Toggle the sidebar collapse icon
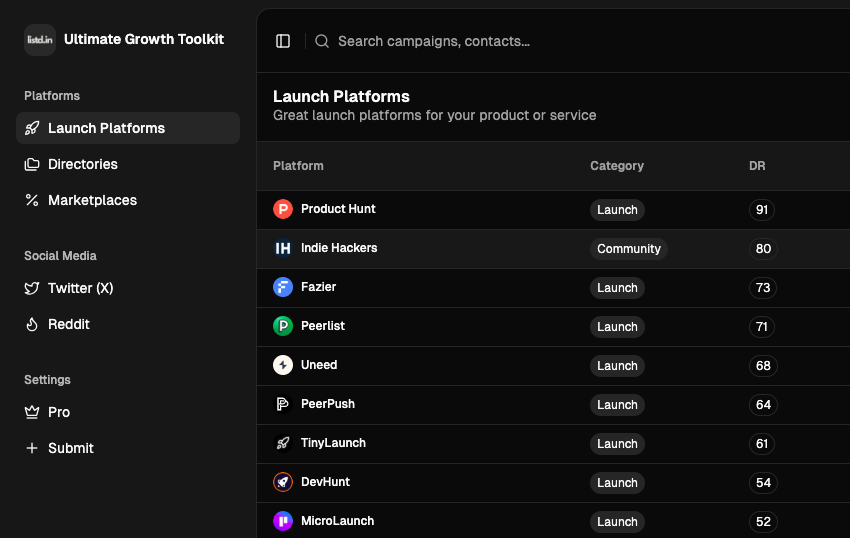Viewport: 850px width, 538px height. coord(283,41)
